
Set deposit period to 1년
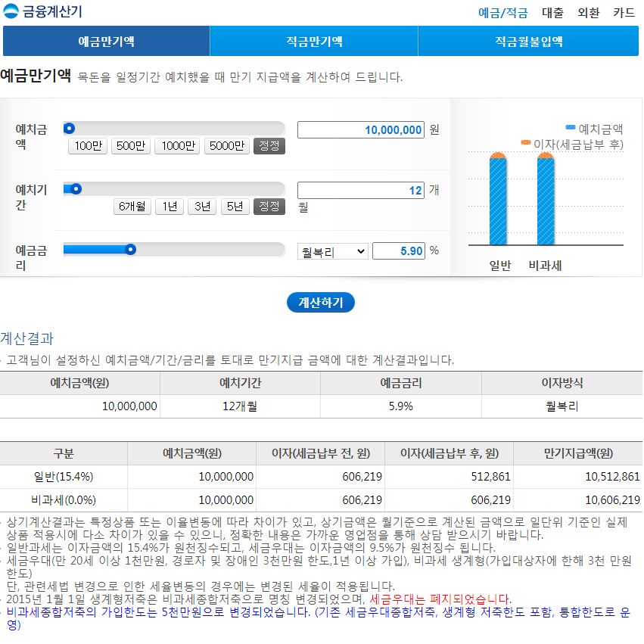170,206
